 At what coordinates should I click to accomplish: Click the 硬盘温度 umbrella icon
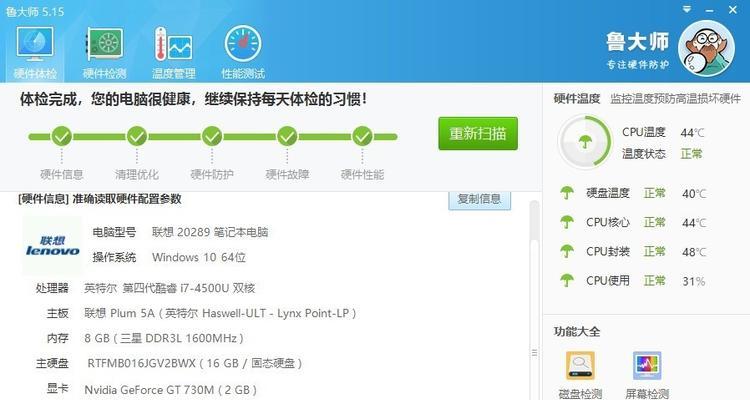coord(567,193)
